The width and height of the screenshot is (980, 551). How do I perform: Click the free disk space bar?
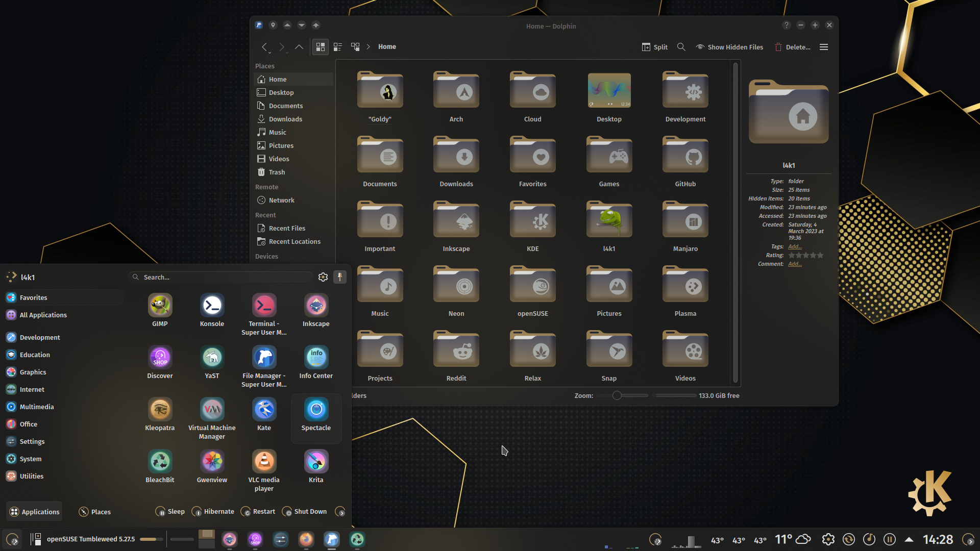tap(675, 395)
